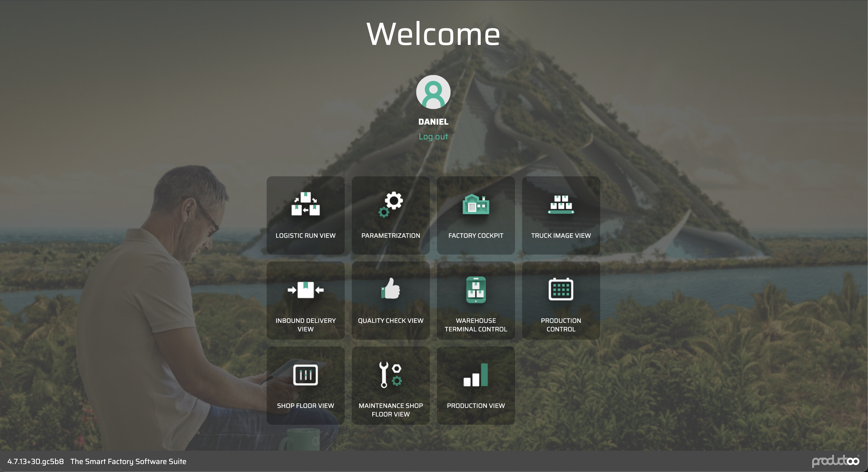868x472 pixels.
Task: Click the Parametrization gears icon
Action: [391, 204]
